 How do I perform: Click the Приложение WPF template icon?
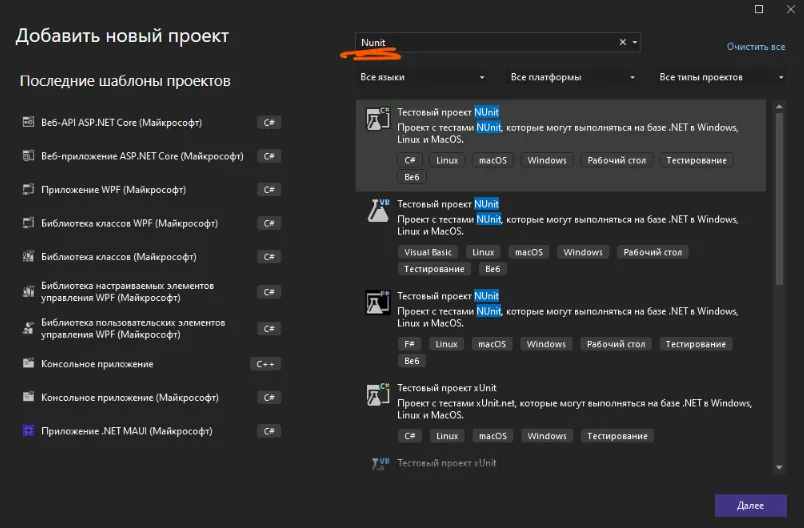tap(28, 189)
